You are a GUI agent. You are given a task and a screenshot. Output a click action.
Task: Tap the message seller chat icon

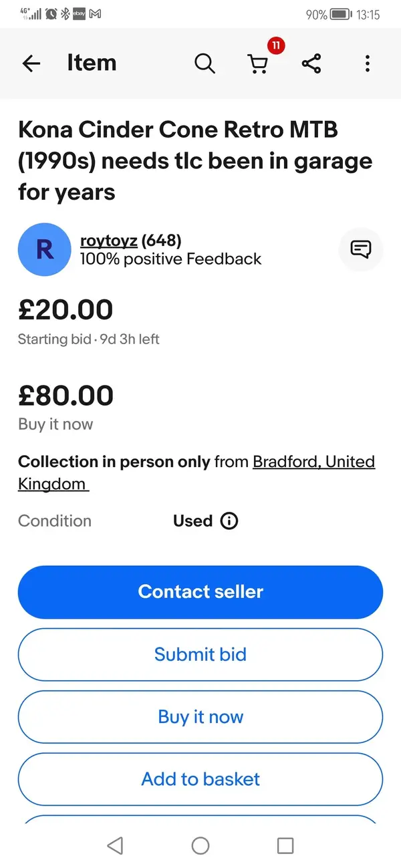click(x=361, y=249)
